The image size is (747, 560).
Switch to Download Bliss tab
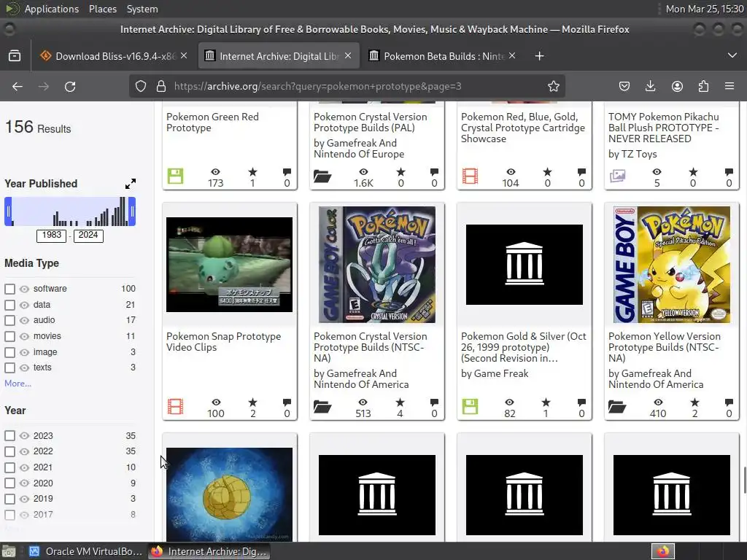coord(115,55)
